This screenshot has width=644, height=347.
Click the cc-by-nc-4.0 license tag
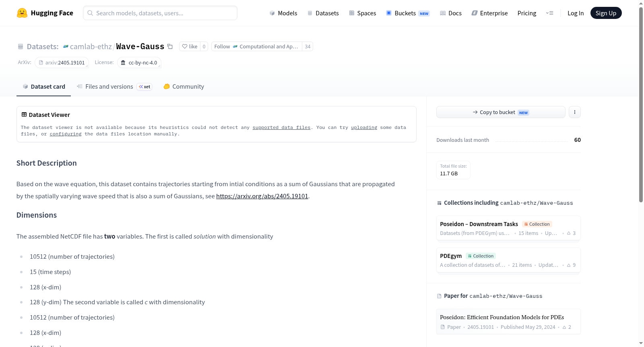(x=139, y=62)
